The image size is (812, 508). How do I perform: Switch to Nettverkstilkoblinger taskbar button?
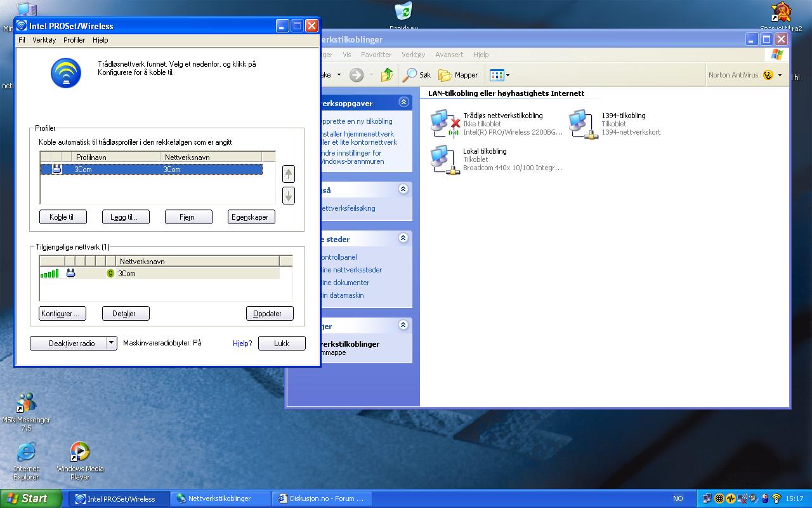tap(220, 498)
